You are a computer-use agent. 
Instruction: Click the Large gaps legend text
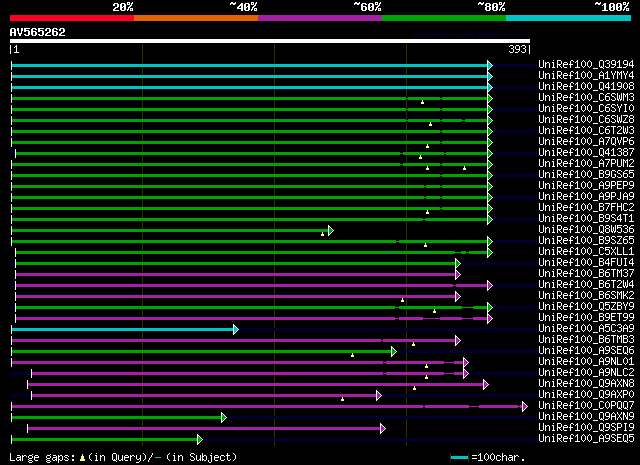click(122, 457)
